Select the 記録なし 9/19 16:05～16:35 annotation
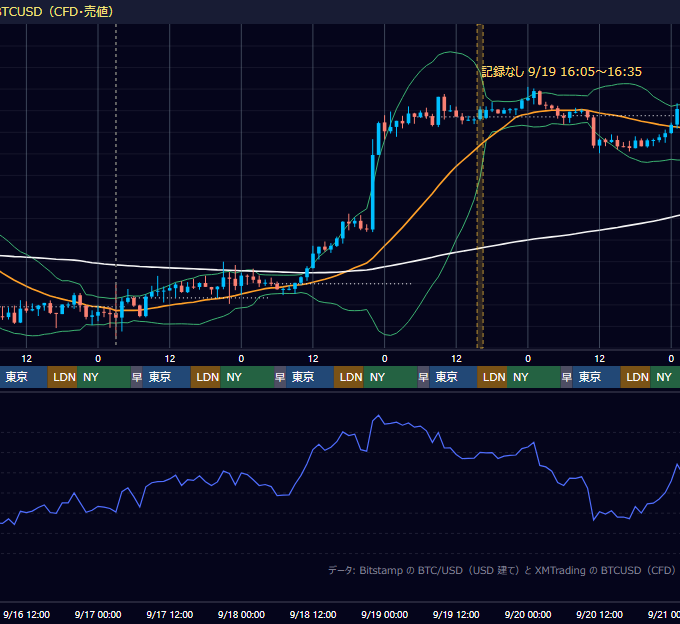Viewport: 680px width, 624px height. tap(562, 72)
